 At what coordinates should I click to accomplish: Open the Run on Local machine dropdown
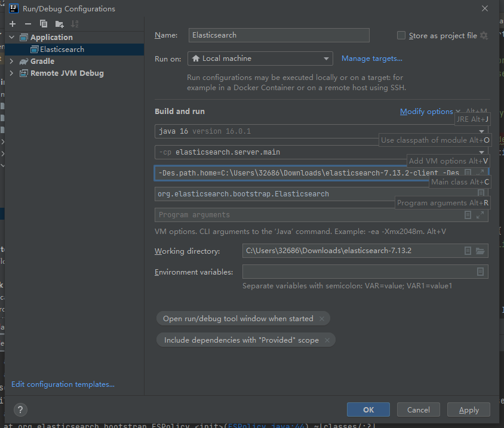(x=260, y=58)
